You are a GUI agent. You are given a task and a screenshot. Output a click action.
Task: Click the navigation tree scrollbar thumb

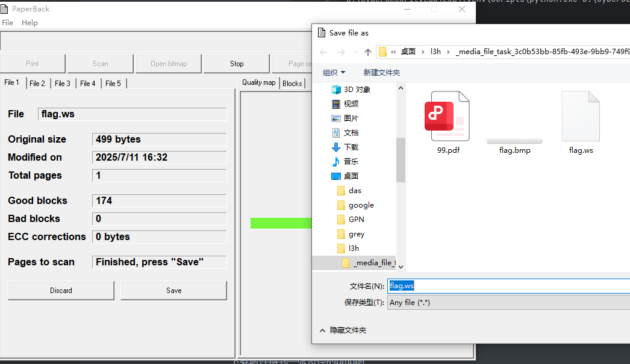401,159
